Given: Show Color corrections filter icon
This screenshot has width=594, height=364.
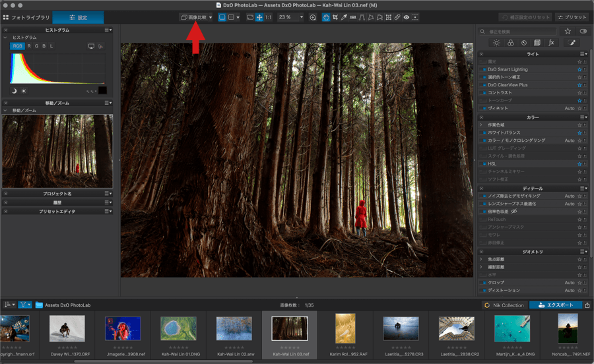Looking at the screenshot, I should point(511,43).
